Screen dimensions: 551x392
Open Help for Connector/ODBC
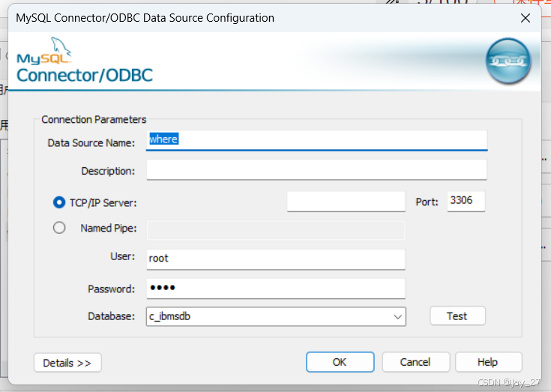click(x=489, y=362)
